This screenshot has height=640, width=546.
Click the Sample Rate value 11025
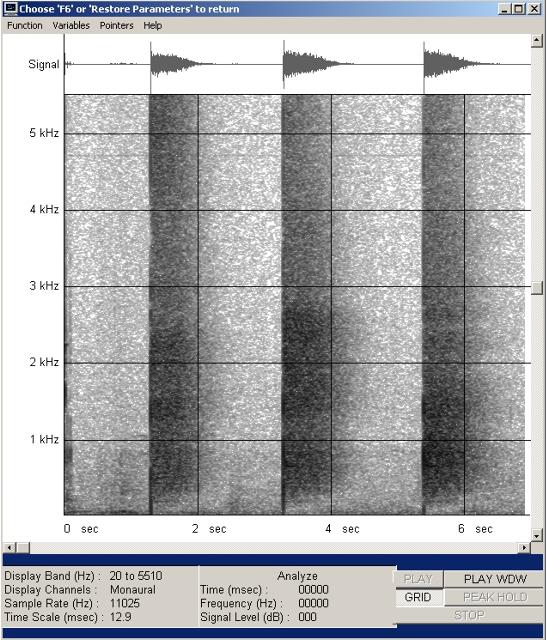pyautogui.click(x=125, y=603)
